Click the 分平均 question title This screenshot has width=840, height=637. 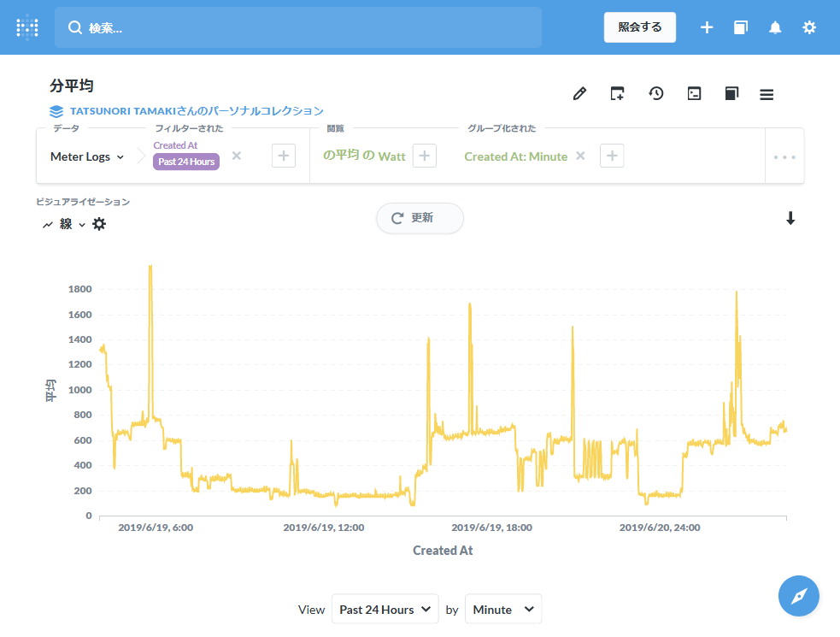(71, 86)
